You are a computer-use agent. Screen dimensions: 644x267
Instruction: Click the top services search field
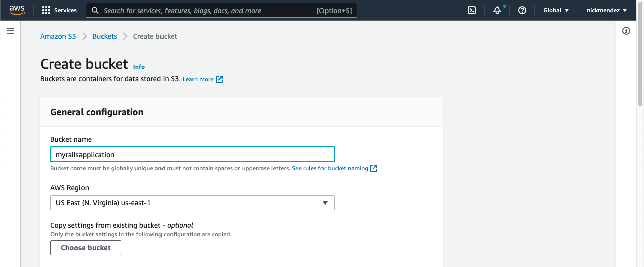[221, 10]
